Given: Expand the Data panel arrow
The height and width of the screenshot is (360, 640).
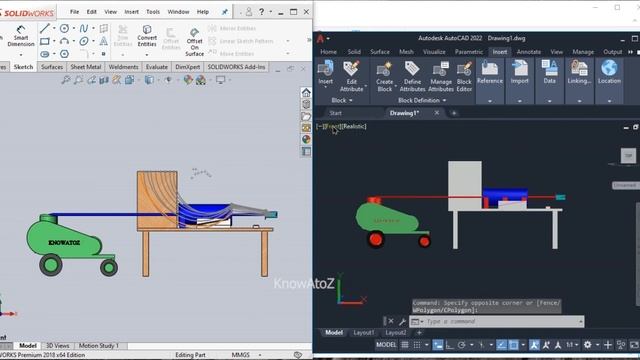Looking at the screenshot, I should pos(549,100).
